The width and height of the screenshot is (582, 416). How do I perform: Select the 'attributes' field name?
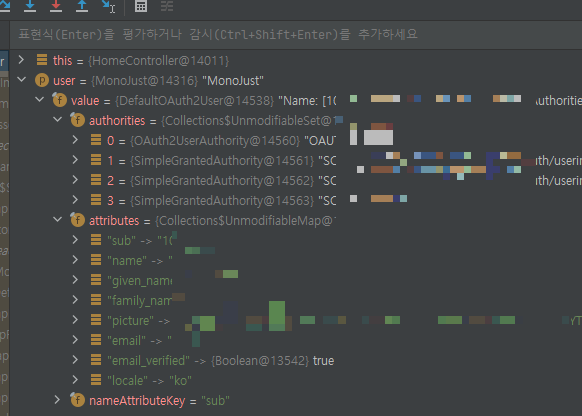click(x=114, y=221)
